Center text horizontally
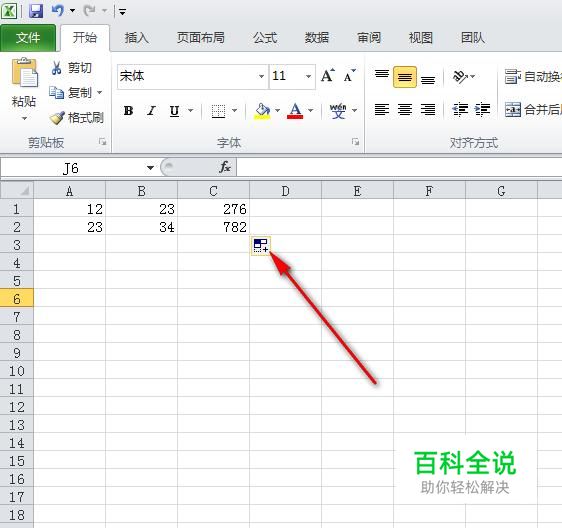 (x=405, y=109)
